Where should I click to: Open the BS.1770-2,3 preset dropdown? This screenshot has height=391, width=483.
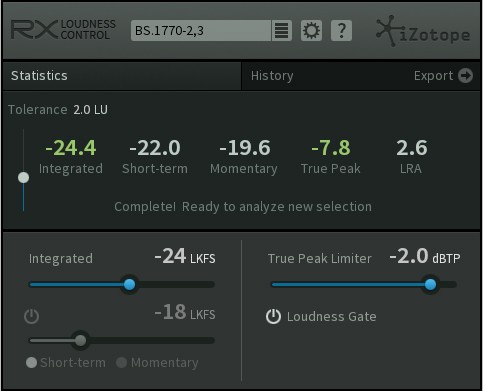coord(201,31)
